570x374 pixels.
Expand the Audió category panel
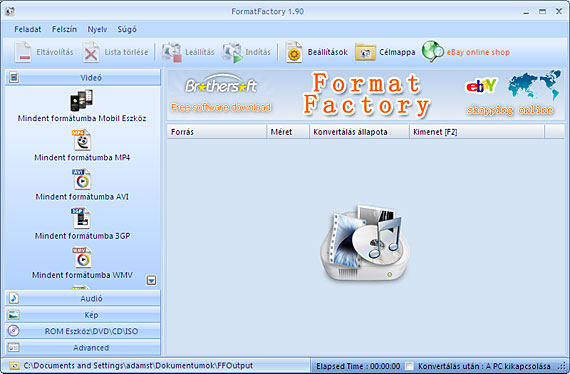pos(83,298)
